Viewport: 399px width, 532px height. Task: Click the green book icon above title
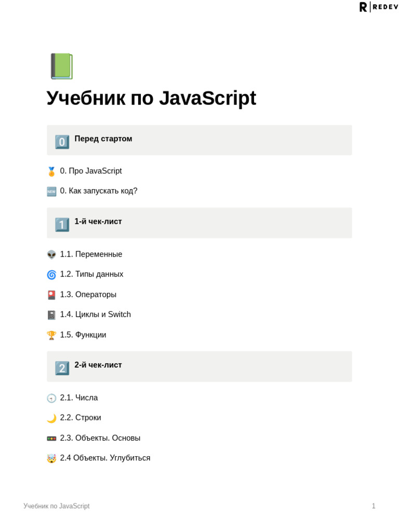61,66
